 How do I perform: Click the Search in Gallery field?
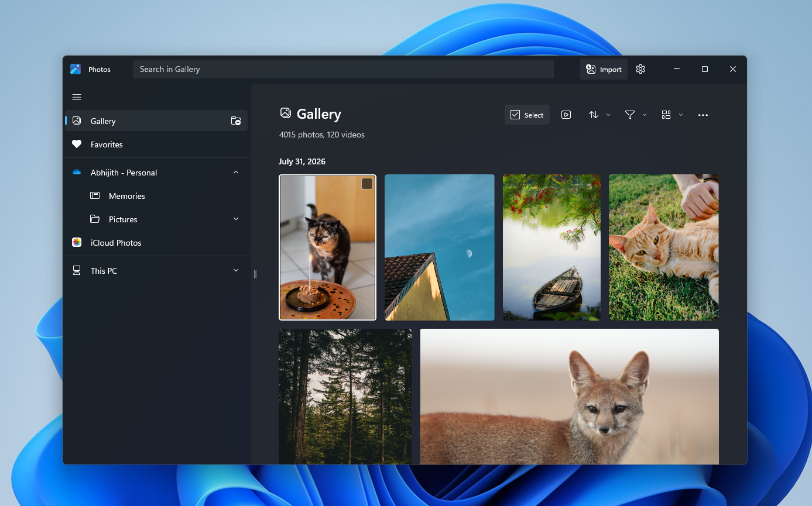[x=343, y=69]
